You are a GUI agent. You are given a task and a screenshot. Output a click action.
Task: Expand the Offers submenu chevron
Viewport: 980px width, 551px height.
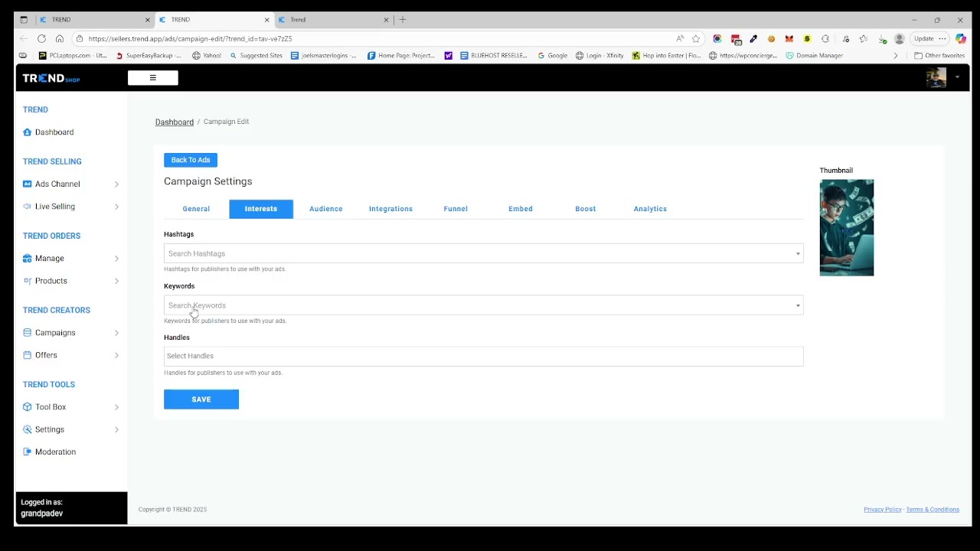116,355
